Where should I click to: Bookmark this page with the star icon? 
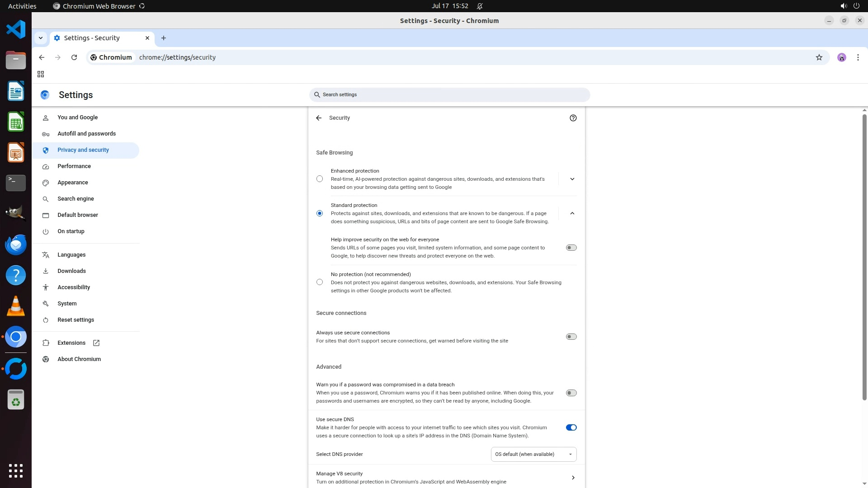click(819, 57)
